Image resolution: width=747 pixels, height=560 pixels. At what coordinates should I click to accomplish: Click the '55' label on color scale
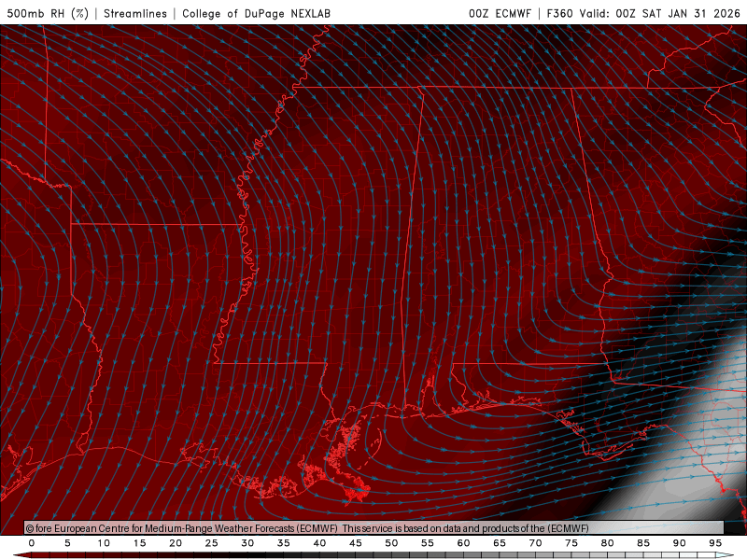point(428,543)
